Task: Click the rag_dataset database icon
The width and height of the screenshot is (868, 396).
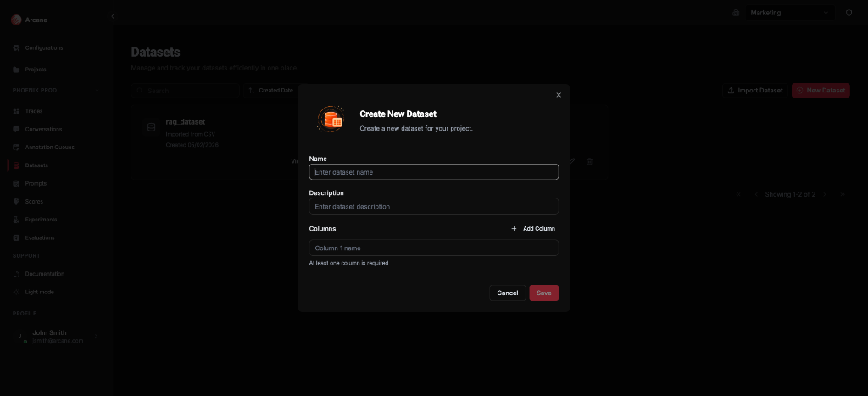Action: tap(151, 127)
